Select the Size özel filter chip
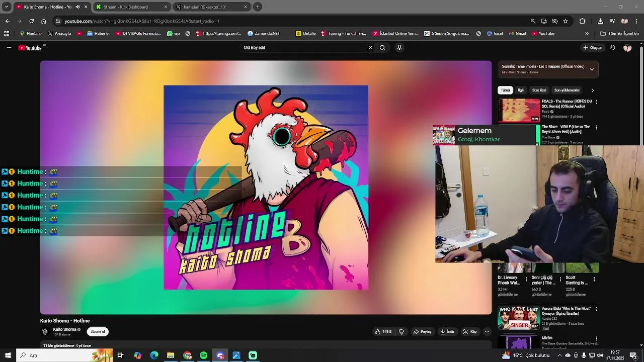 pyautogui.click(x=539, y=90)
